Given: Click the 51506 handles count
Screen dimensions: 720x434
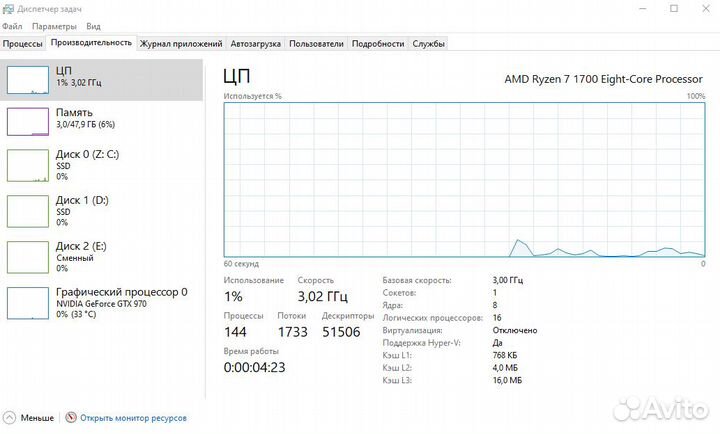Looking at the screenshot, I should [x=341, y=332].
